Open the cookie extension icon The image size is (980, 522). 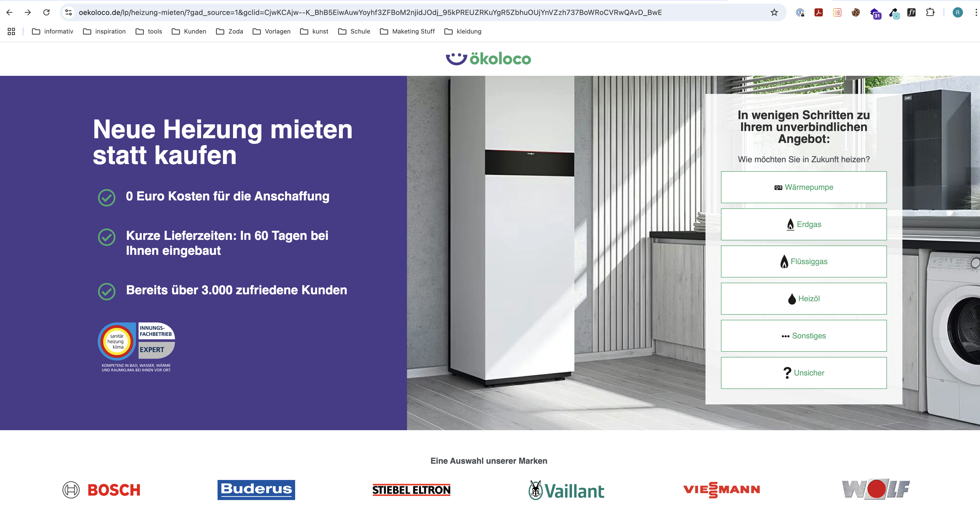(856, 13)
